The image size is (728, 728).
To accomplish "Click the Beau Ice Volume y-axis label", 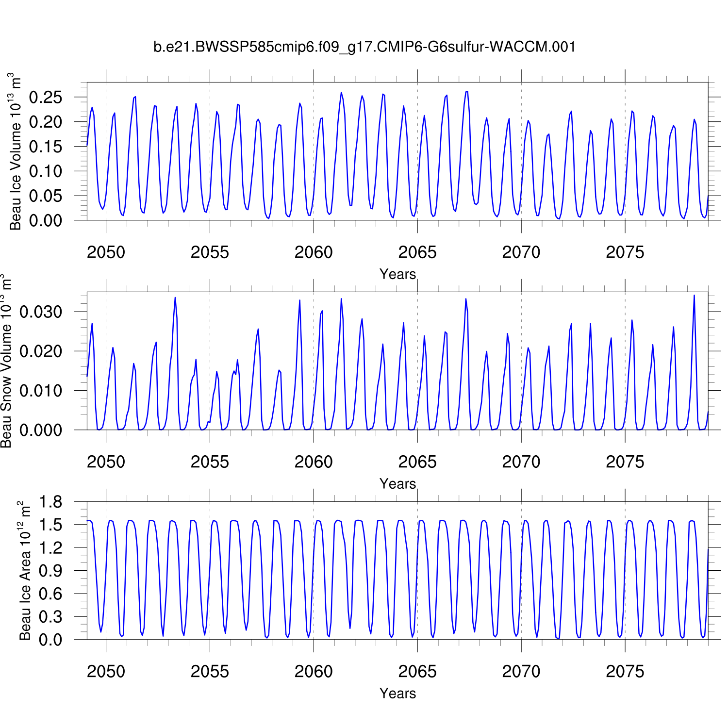I will [15, 151].
